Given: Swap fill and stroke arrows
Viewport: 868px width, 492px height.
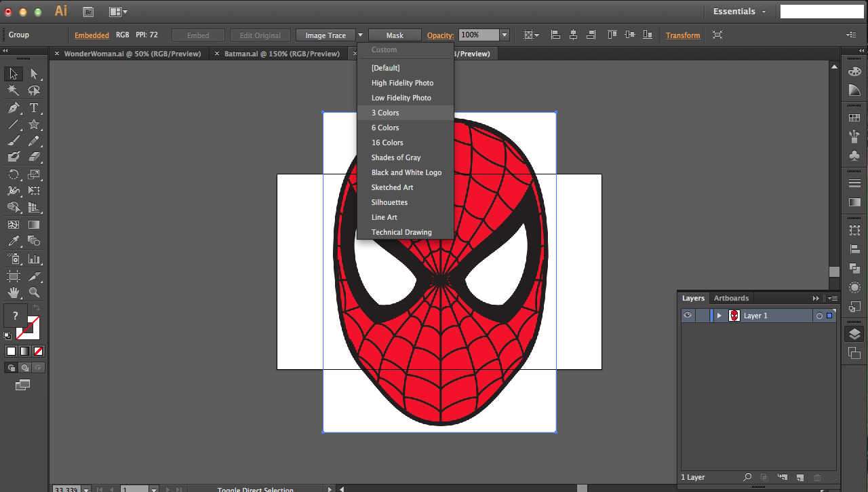Looking at the screenshot, I should (x=37, y=308).
